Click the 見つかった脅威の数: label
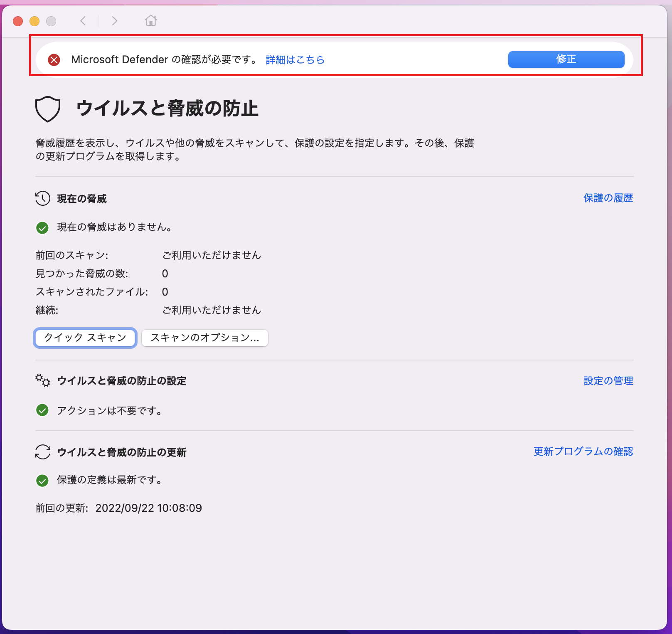Screen dimensions: 672x634 click(x=82, y=274)
